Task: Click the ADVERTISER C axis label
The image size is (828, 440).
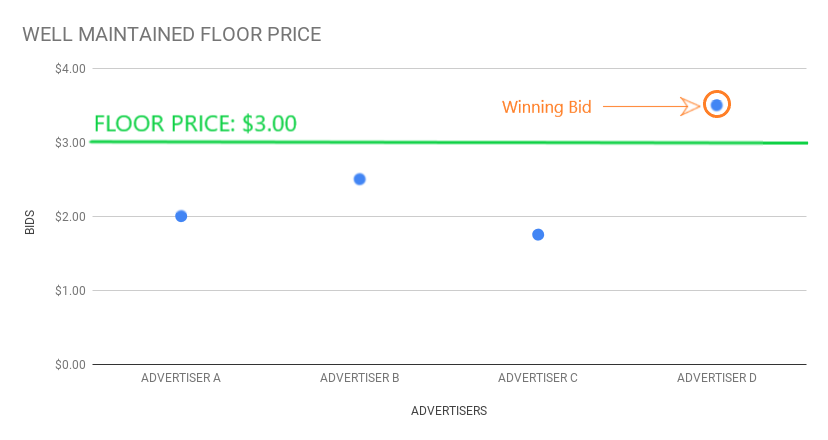Action: click(538, 378)
